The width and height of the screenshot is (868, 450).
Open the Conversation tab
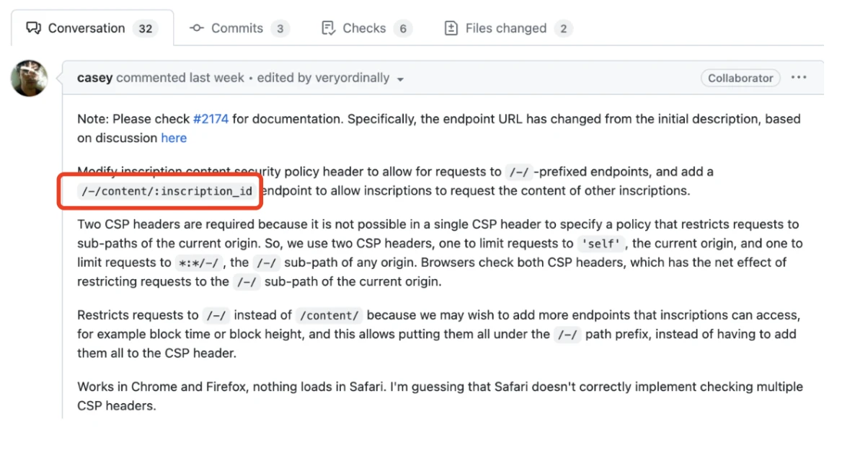[x=86, y=28]
